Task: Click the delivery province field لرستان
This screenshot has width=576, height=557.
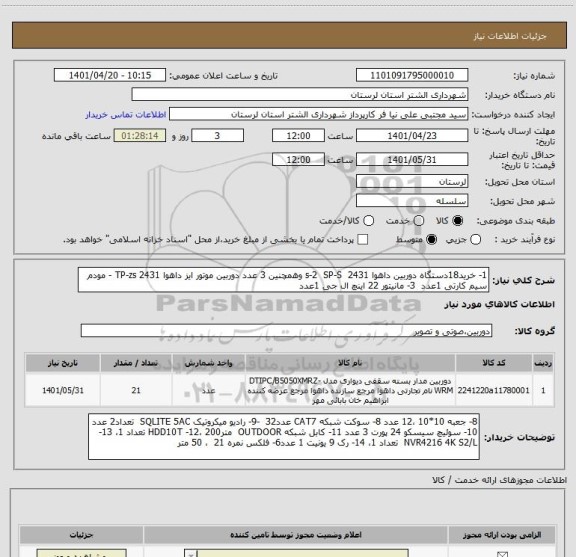Action: [x=412, y=182]
